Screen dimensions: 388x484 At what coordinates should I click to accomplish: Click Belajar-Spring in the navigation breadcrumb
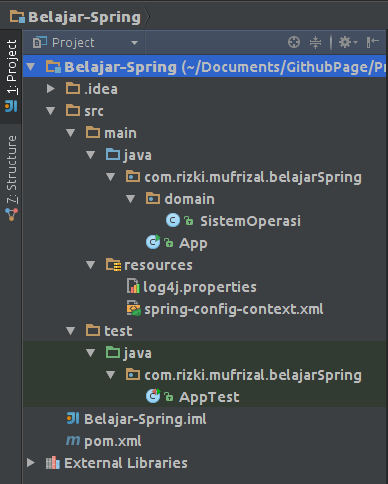(x=84, y=17)
